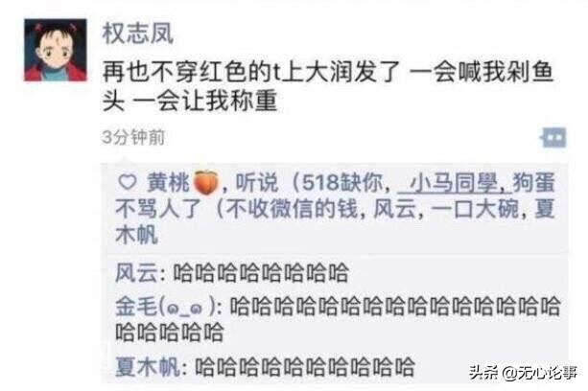Reply to 金毛's long 哈哈 comment
The height and width of the screenshot is (391, 588).
tap(338, 319)
